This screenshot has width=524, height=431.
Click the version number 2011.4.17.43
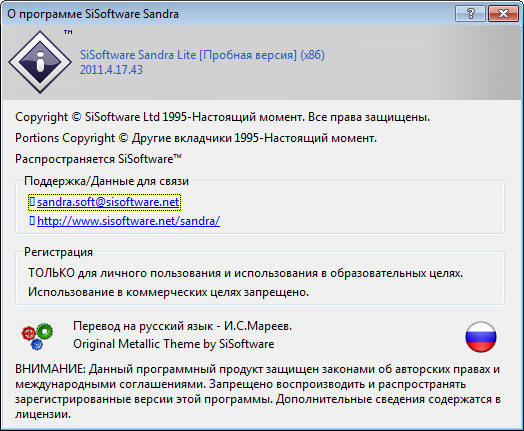pos(111,70)
